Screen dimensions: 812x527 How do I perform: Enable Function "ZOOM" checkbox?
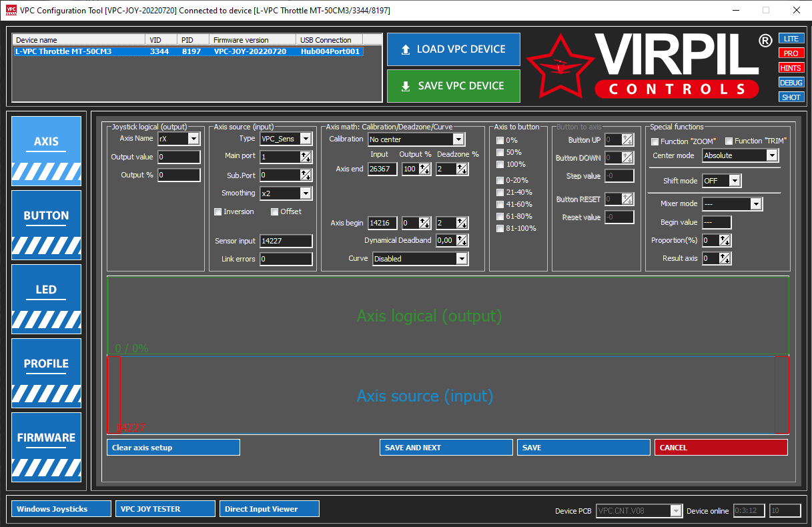(x=655, y=141)
